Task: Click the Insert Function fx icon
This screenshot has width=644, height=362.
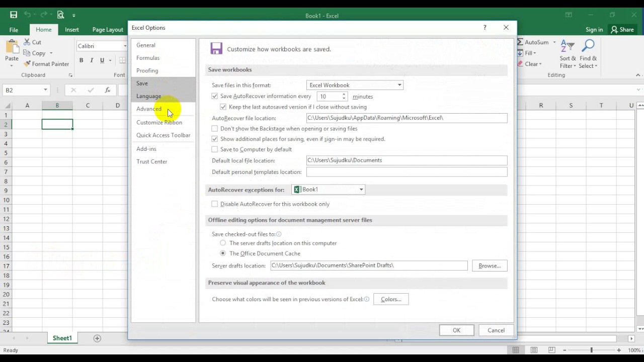Action: (107, 90)
